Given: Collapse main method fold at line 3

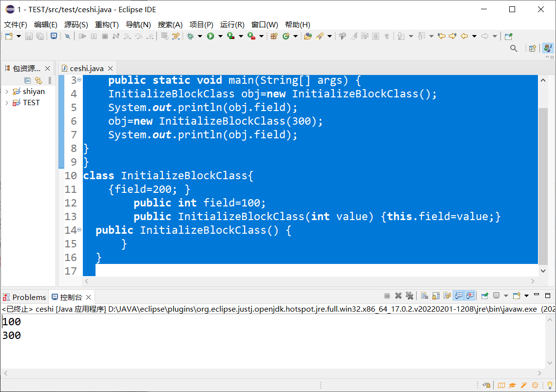Looking at the screenshot, I should (x=79, y=80).
